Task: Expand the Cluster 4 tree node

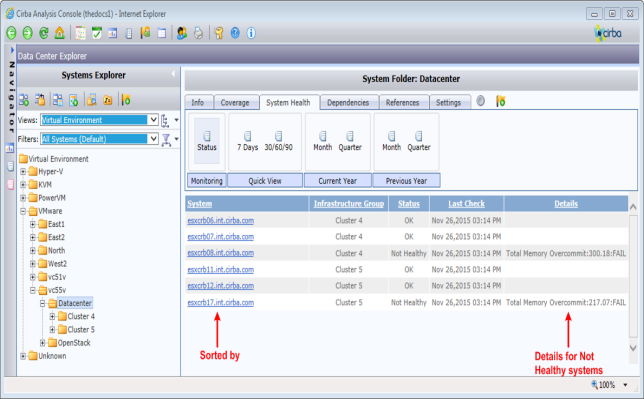Action: (x=52, y=316)
